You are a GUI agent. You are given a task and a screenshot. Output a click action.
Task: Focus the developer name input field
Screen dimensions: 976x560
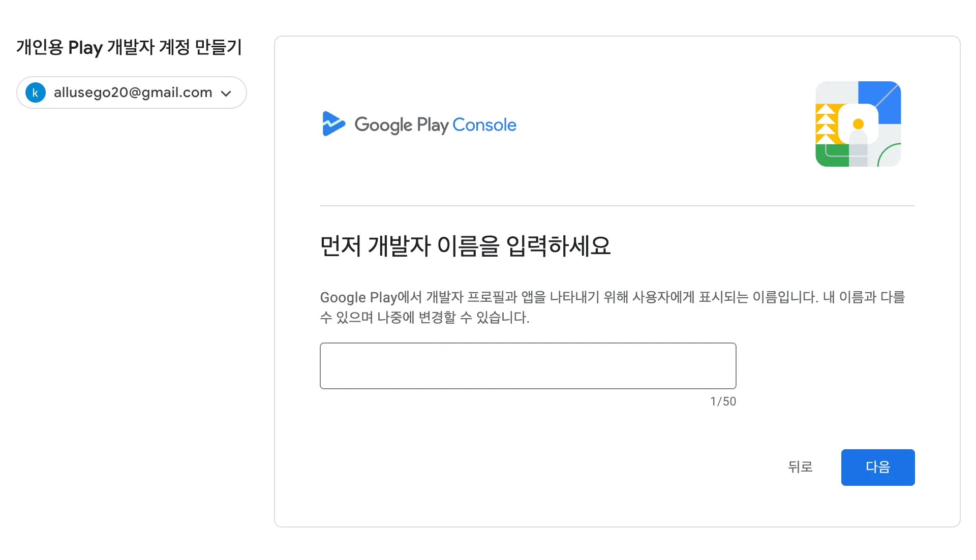[x=528, y=366]
